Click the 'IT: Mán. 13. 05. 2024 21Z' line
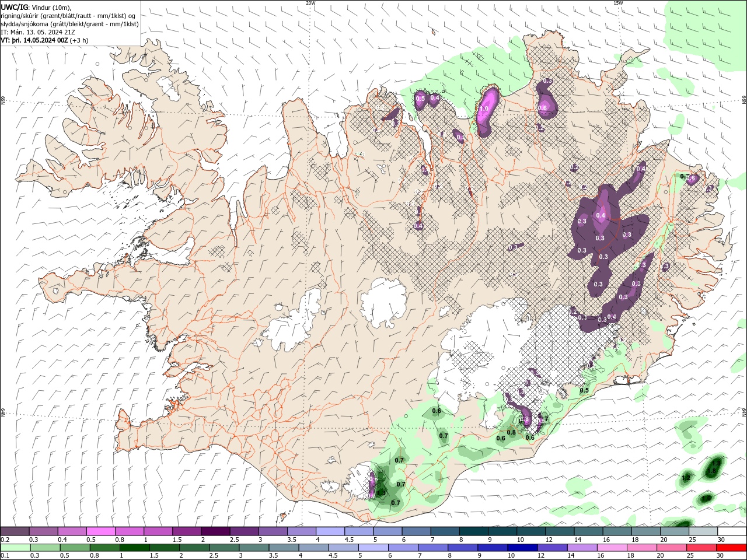747x560 pixels. 38,32
